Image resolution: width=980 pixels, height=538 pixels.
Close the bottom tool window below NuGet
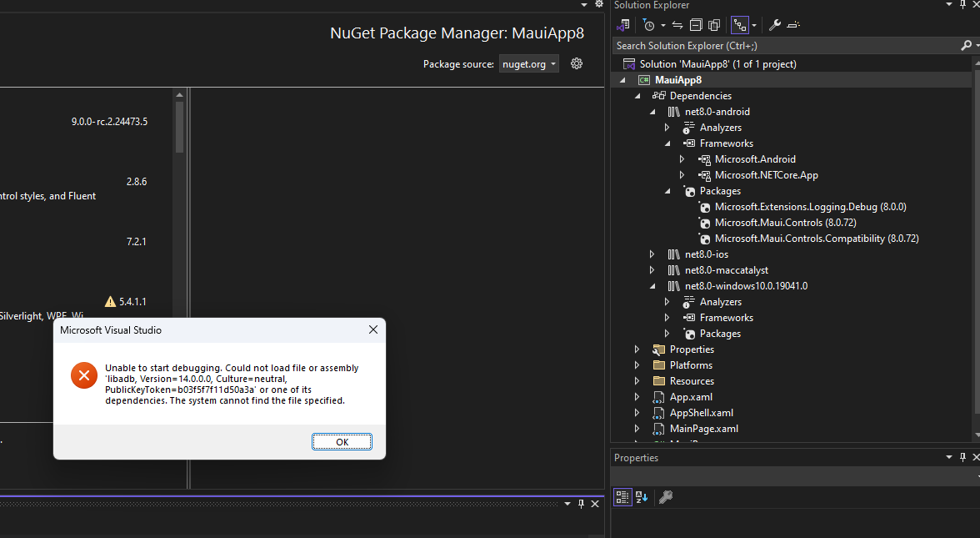(x=595, y=504)
